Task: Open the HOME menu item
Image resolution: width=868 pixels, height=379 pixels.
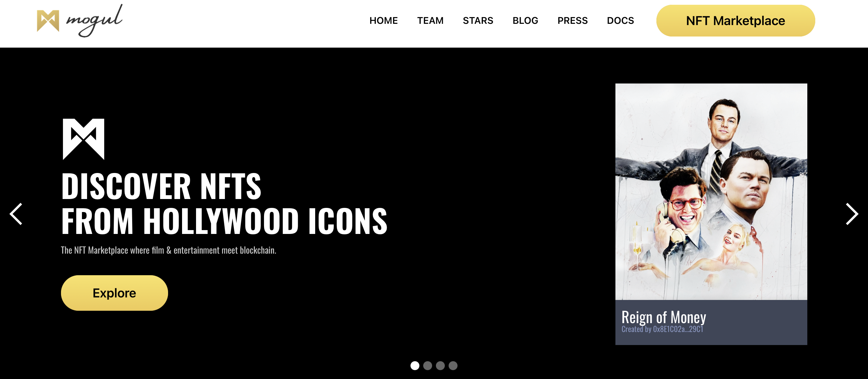Action: 383,21
